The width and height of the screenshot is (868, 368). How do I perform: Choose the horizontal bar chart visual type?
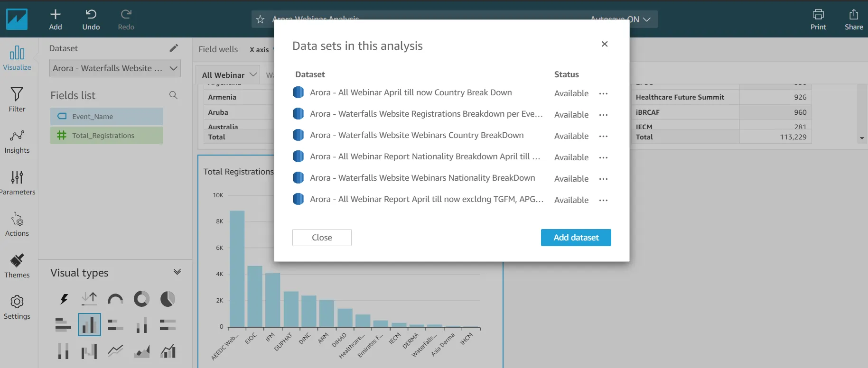[x=64, y=325]
